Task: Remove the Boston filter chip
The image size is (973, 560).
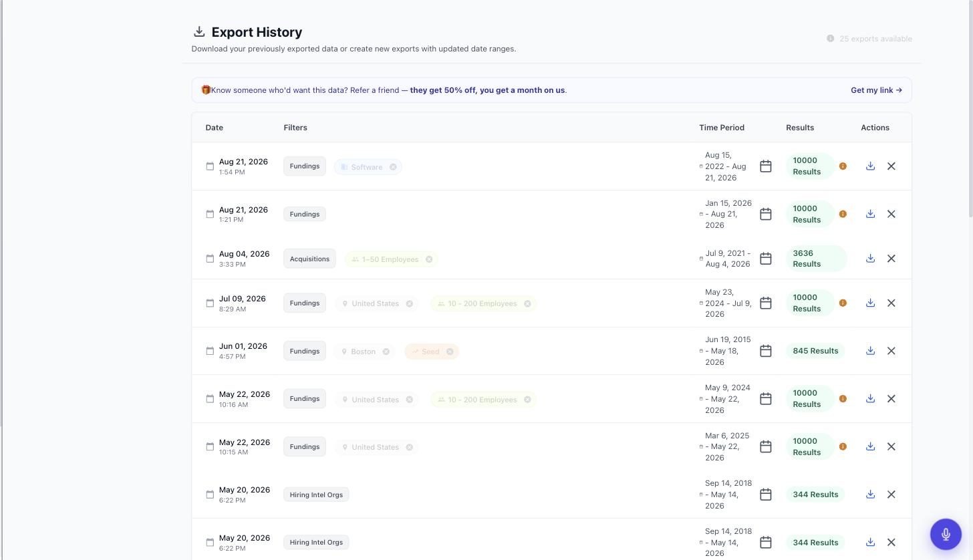Action: tap(386, 352)
